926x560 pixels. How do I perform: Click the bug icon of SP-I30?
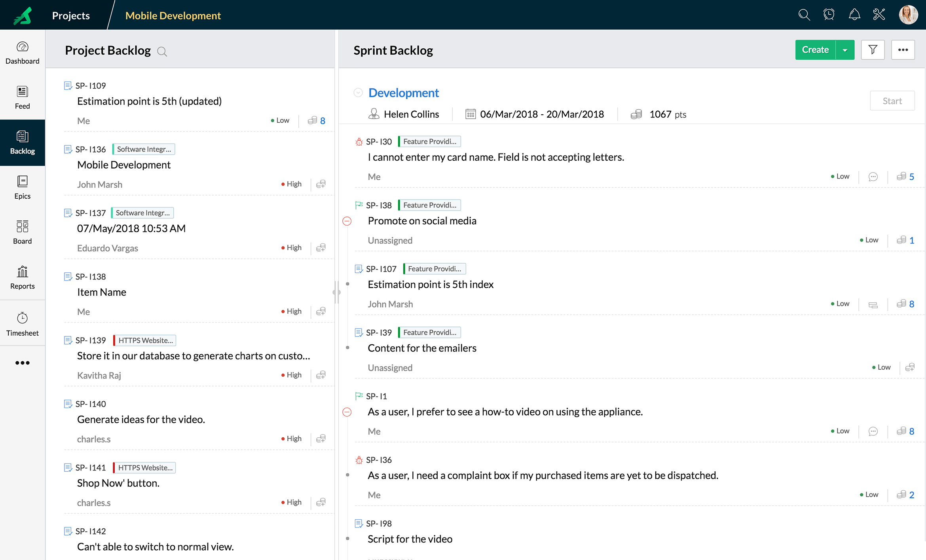tap(359, 142)
